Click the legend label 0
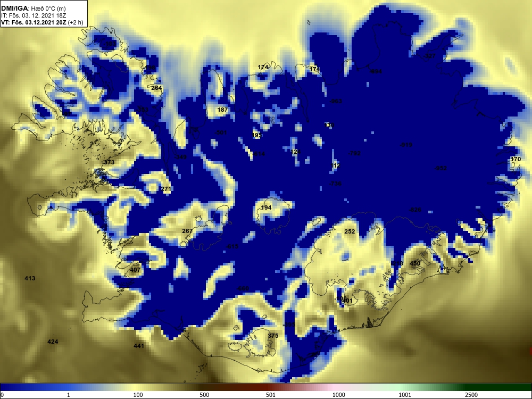The width and height of the screenshot is (532, 399). [x=2, y=395]
